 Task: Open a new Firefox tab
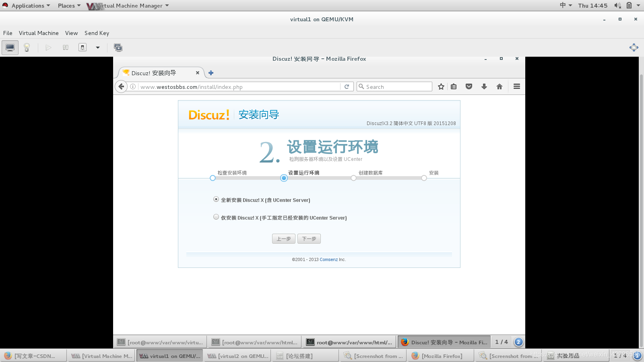[x=211, y=73]
